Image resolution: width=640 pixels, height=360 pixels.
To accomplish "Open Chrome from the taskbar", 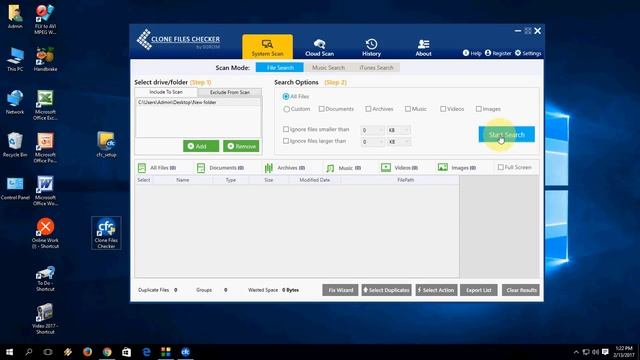I will tap(107, 352).
